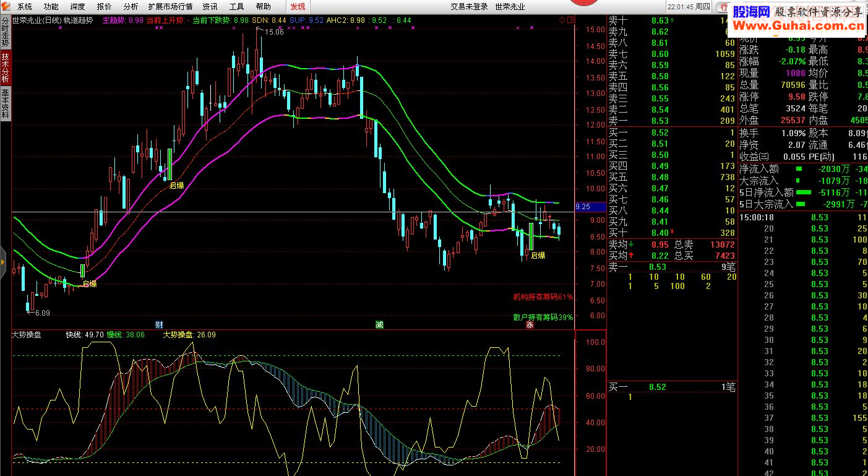Viewport: 868px width, 476px height.
Task: Click the small arrow beside 买十 8.40
Action: [x=672, y=232]
